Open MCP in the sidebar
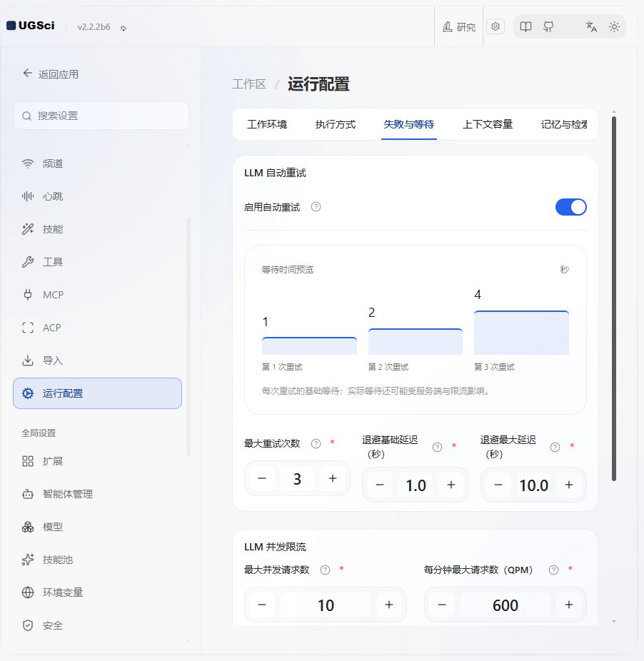Viewport: 644px width, 661px height. coord(97,295)
